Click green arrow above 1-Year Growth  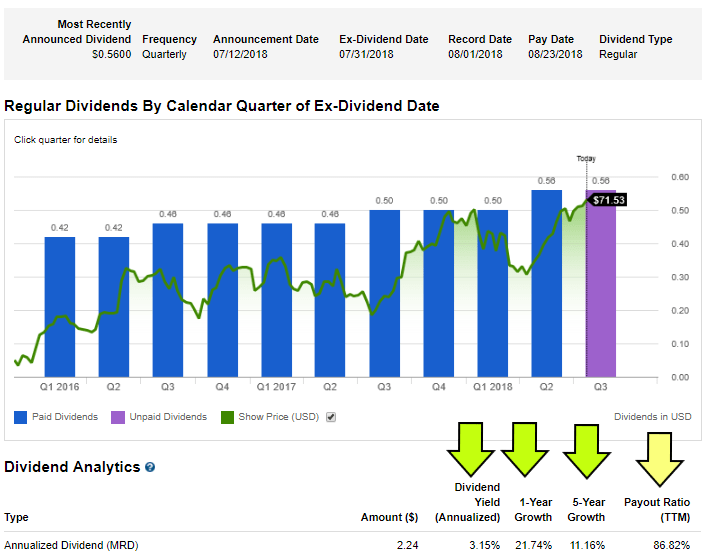coord(526,448)
